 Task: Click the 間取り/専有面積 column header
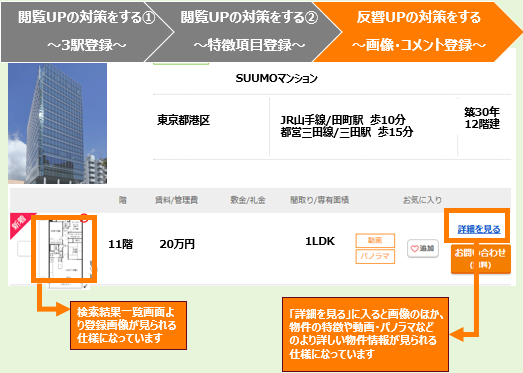[320, 200]
